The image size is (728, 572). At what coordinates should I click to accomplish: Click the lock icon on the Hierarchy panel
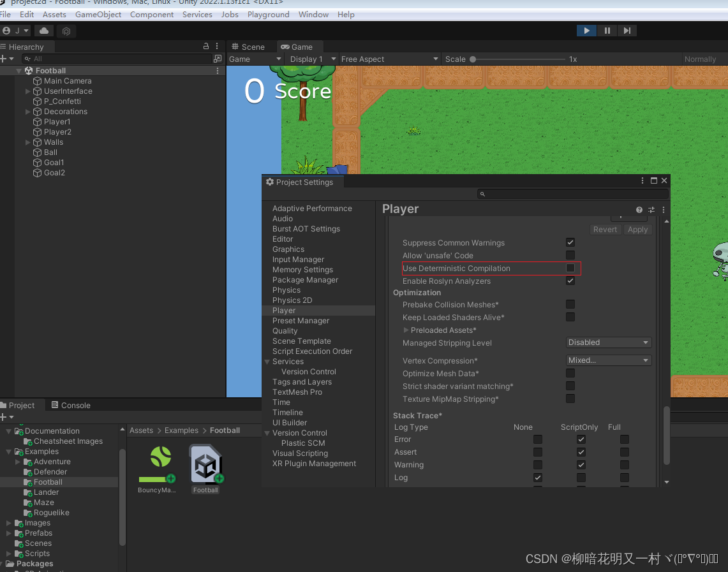pyautogui.click(x=205, y=46)
